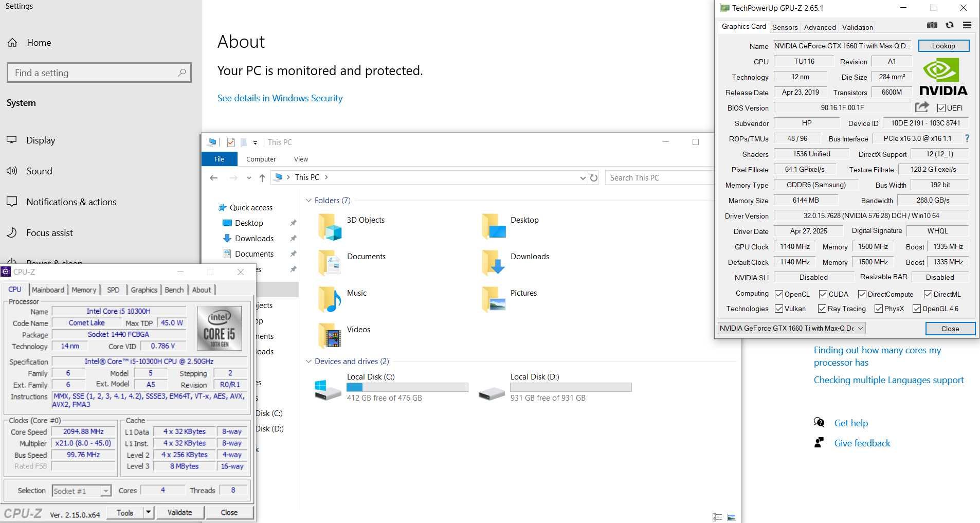Toggle the DirectCompute checkbox
This screenshot has width=980, height=523.
[x=862, y=294]
